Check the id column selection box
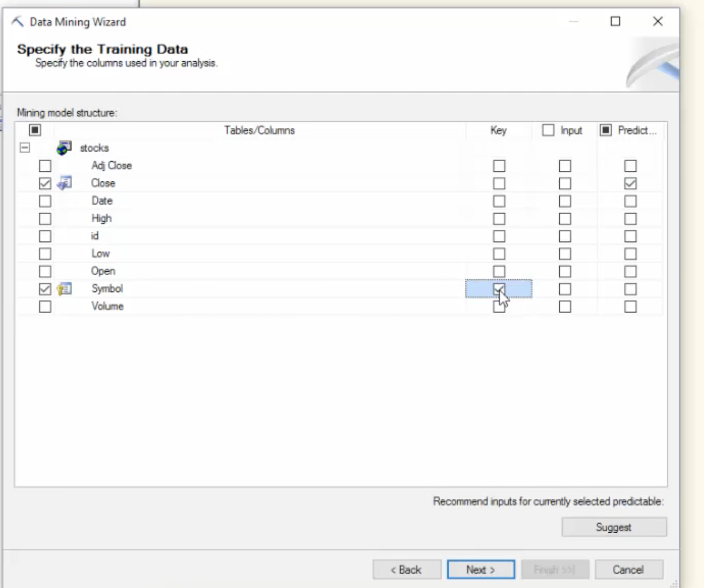 (x=45, y=236)
